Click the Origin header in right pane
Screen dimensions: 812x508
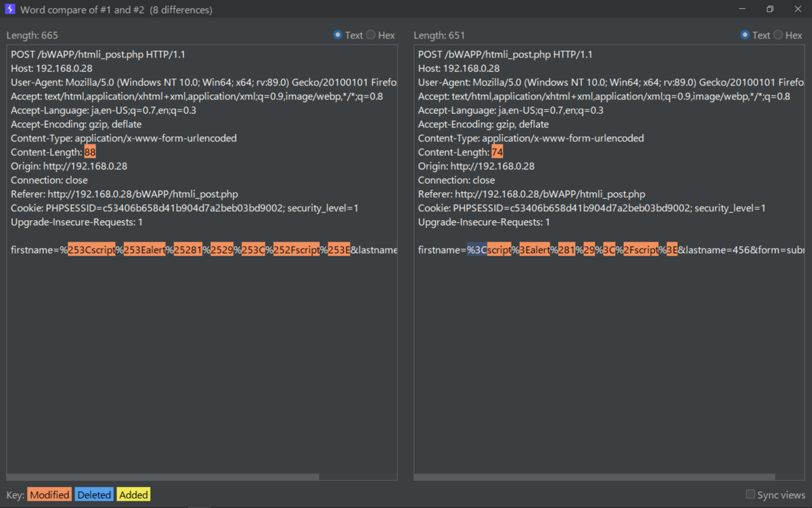tap(476, 166)
